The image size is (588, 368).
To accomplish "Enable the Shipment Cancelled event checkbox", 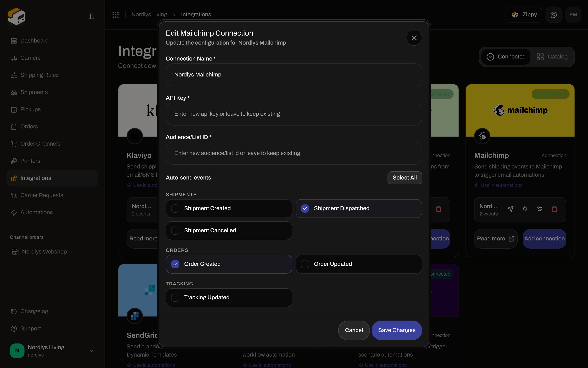I will (x=175, y=230).
